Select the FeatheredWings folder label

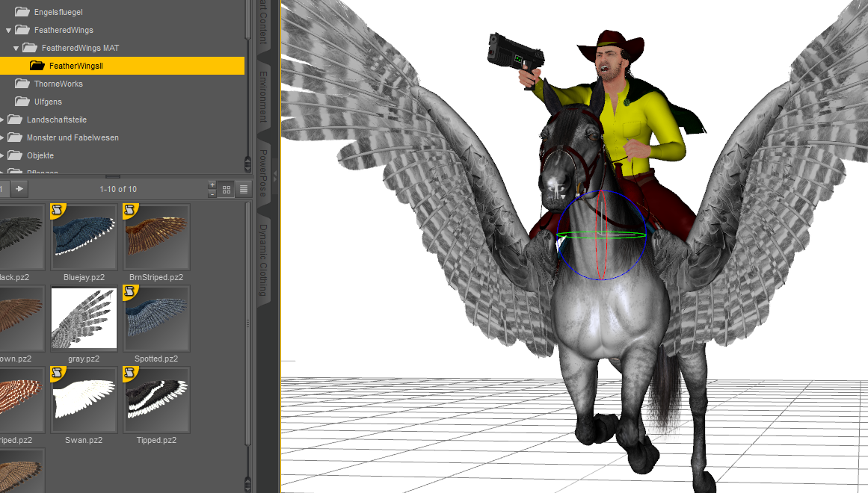point(64,30)
